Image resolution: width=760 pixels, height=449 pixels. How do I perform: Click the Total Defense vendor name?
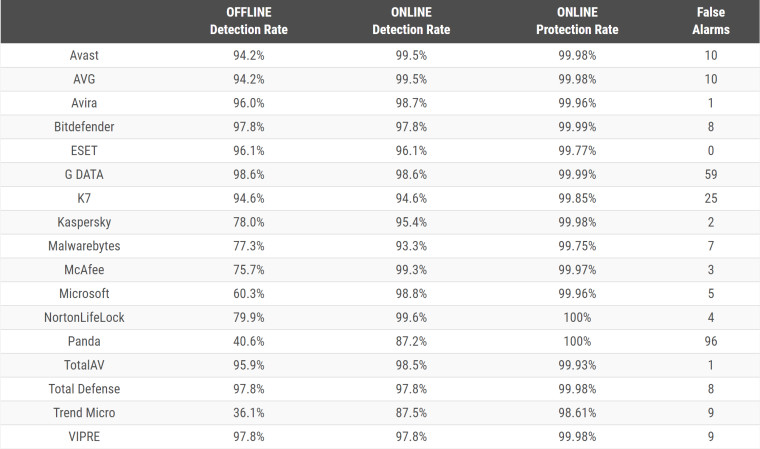coord(84,389)
